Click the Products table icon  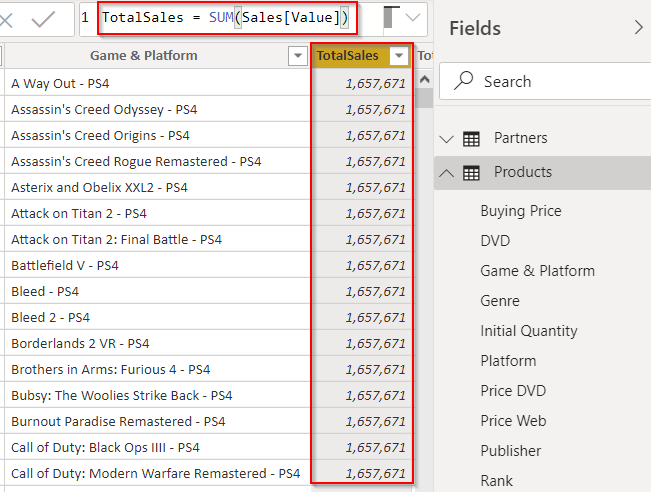pos(472,172)
